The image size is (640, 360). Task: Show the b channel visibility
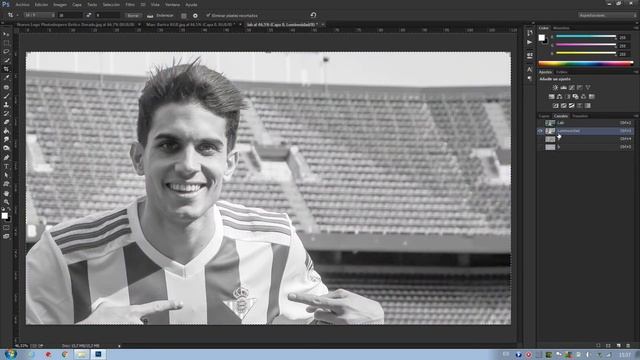pyautogui.click(x=540, y=147)
